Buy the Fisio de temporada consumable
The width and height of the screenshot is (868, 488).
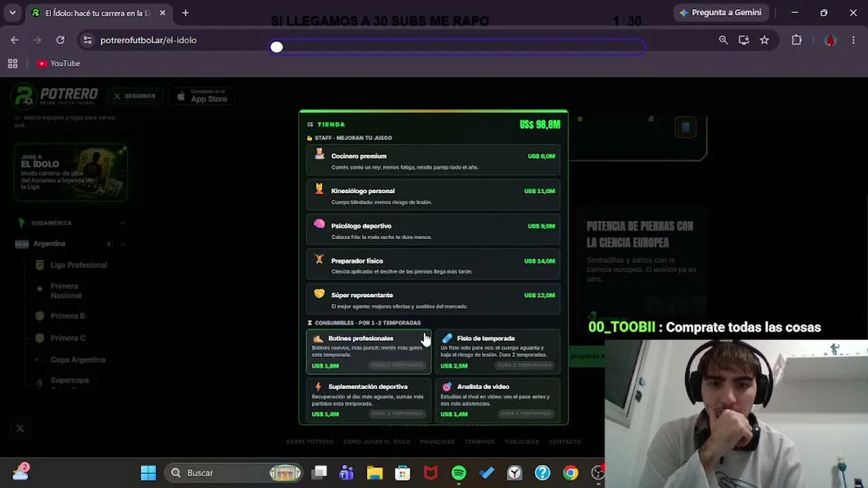pos(497,351)
